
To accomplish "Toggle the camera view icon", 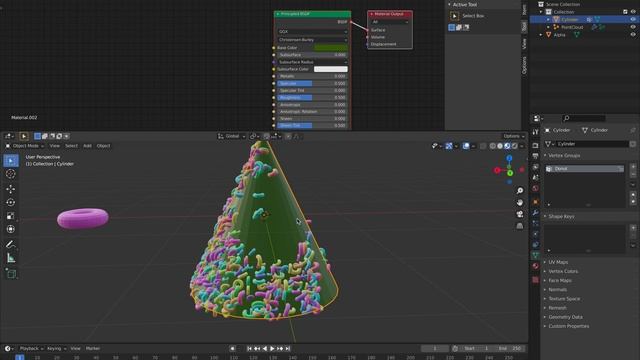I will (x=520, y=214).
